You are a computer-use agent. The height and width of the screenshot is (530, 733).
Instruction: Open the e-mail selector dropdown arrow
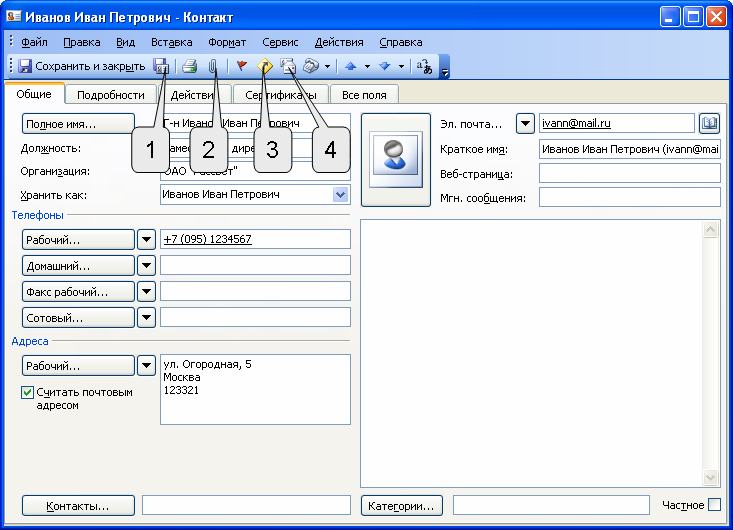[525, 124]
